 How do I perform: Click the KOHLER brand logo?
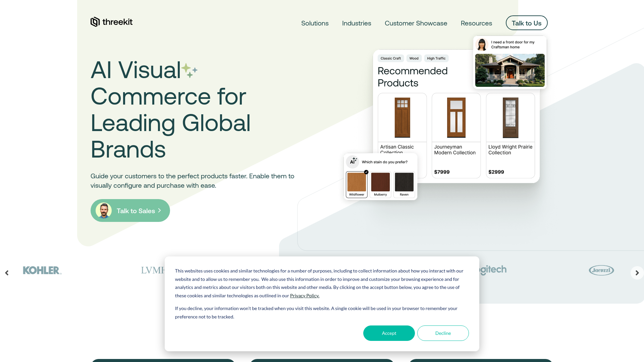click(42, 270)
